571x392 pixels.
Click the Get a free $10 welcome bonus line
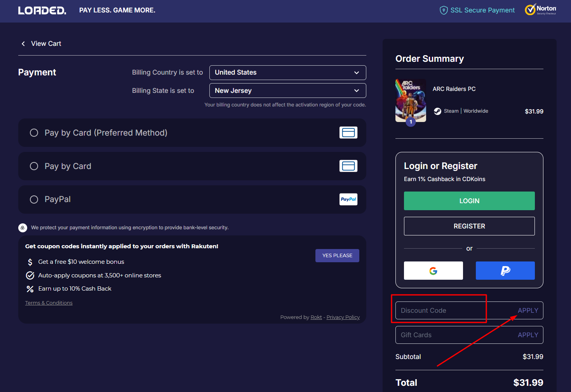pyautogui.click(x=81, y=262)
